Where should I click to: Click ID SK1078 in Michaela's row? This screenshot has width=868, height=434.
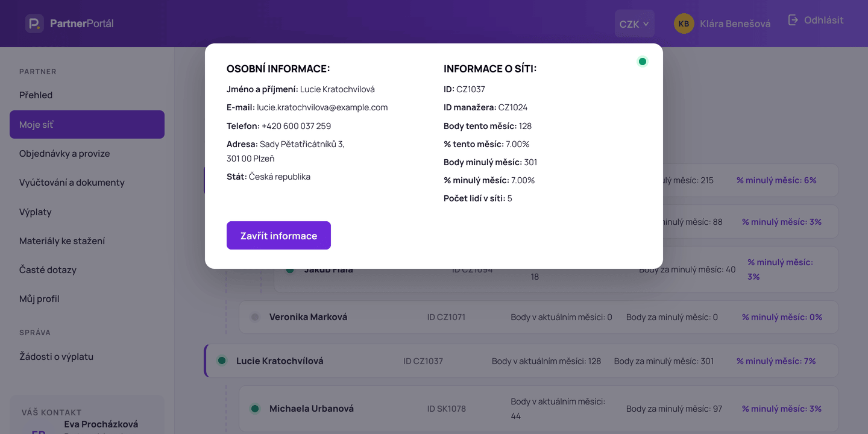click(x=447, y=409)
